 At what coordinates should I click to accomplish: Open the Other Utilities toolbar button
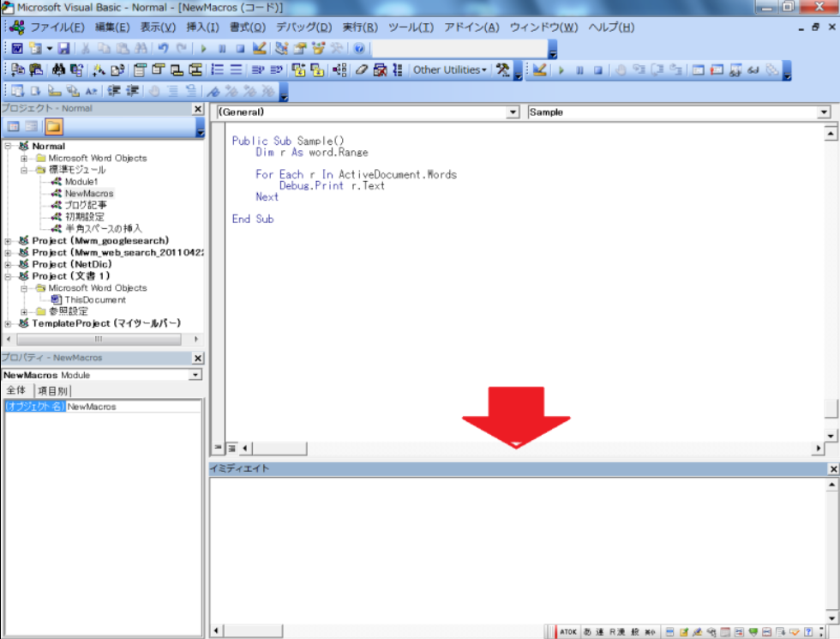point(449,70)
